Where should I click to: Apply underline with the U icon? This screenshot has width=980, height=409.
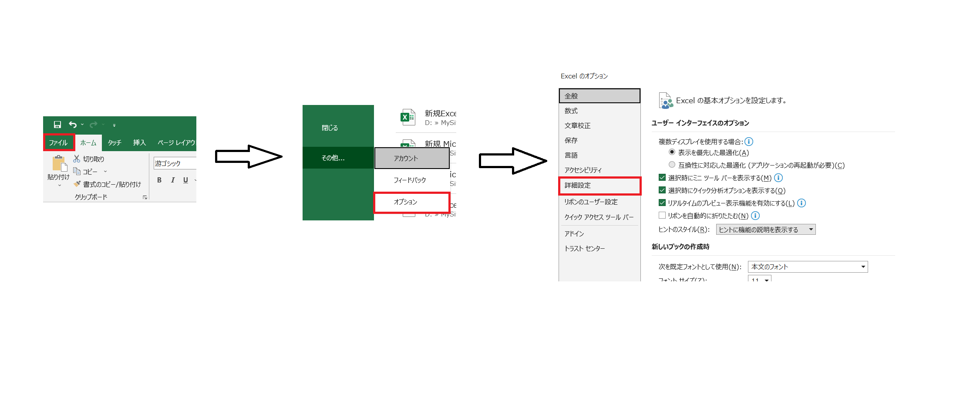click(185, 179)
